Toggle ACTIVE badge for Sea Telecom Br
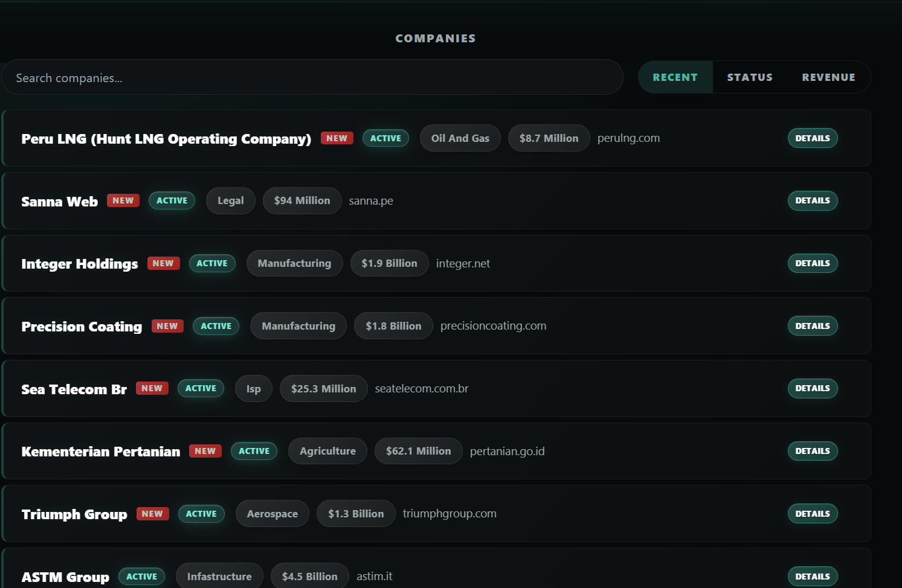Viewport: 902px width, 588px height. [x=201, y=388]
